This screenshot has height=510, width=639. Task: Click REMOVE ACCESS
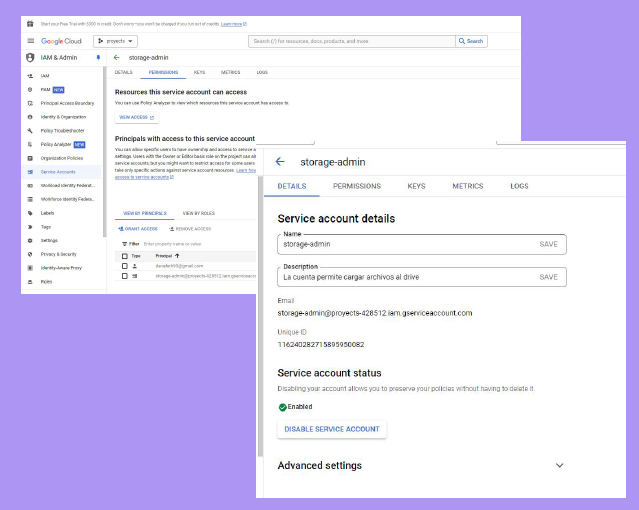click(x=190, y=229)
